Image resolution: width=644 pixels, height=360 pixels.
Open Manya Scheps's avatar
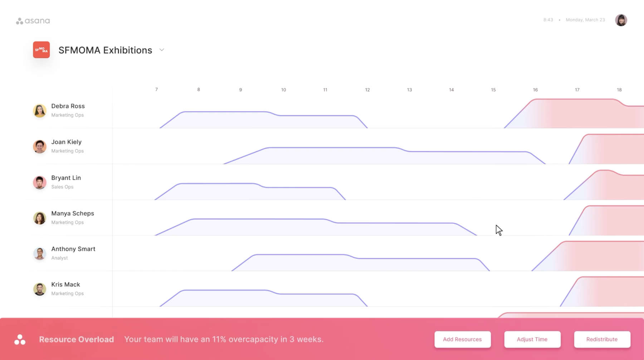click(40, 218)
